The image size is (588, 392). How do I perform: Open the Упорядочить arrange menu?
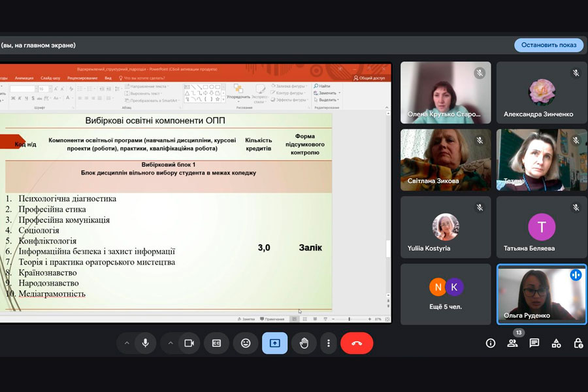[238, 93]
